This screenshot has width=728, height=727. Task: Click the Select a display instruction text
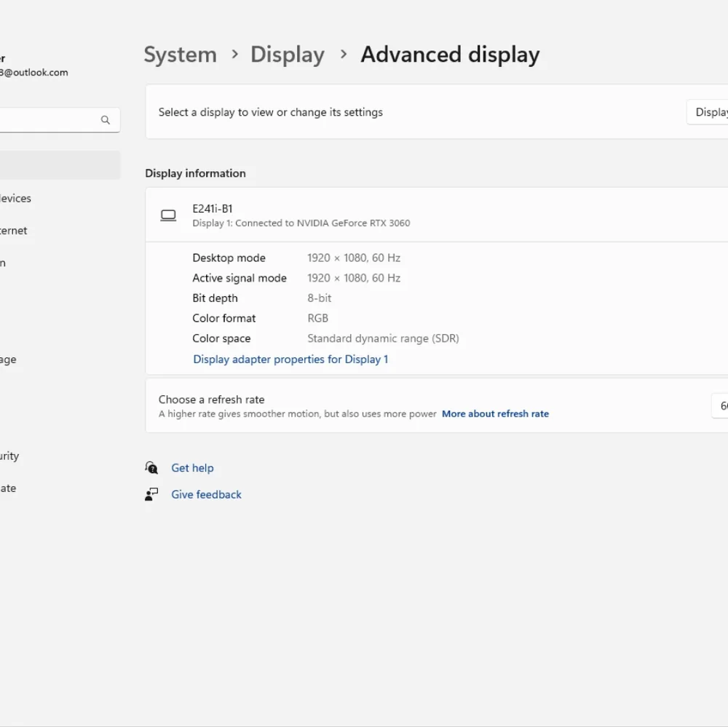[x=271, y=112]
